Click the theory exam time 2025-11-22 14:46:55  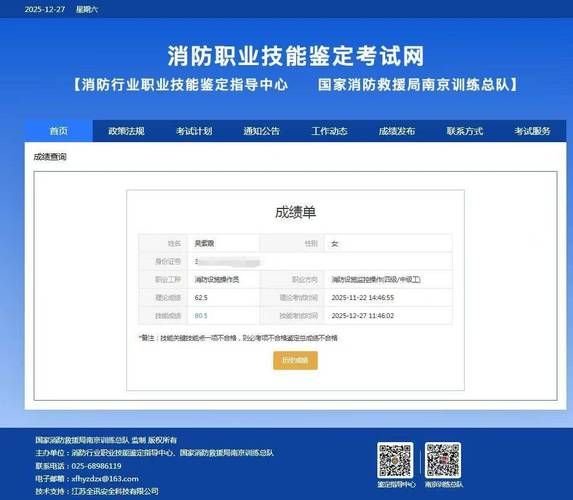pyautogui.click(x=363, y=298)
